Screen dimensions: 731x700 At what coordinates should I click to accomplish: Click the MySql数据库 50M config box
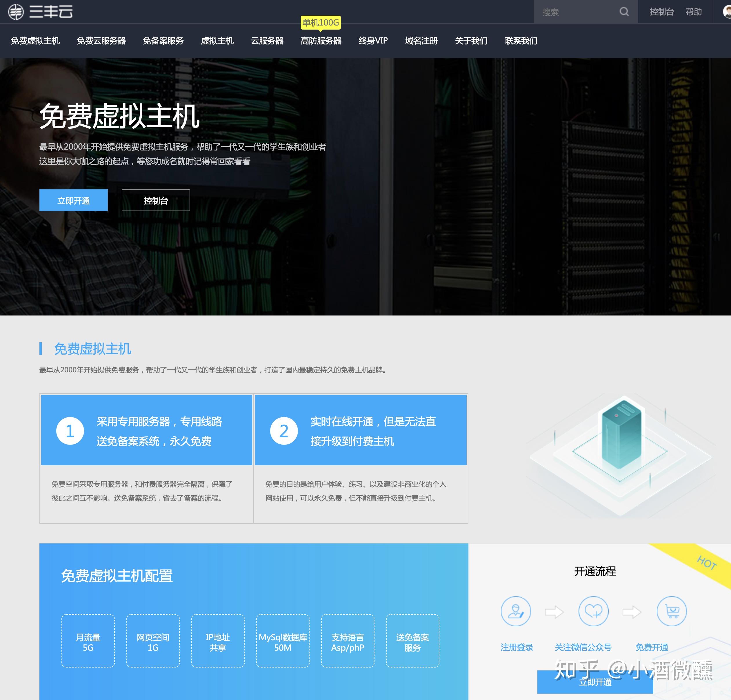[x=283, y=641]
